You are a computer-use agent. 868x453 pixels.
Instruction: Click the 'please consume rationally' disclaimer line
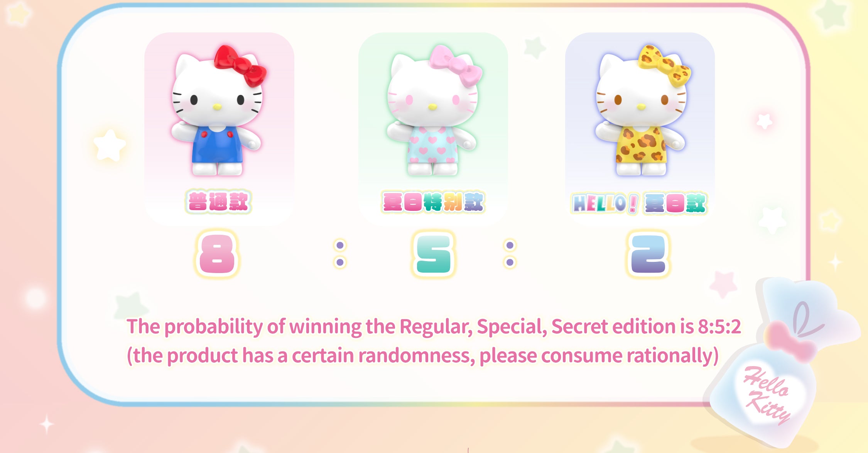pos(423,356)
